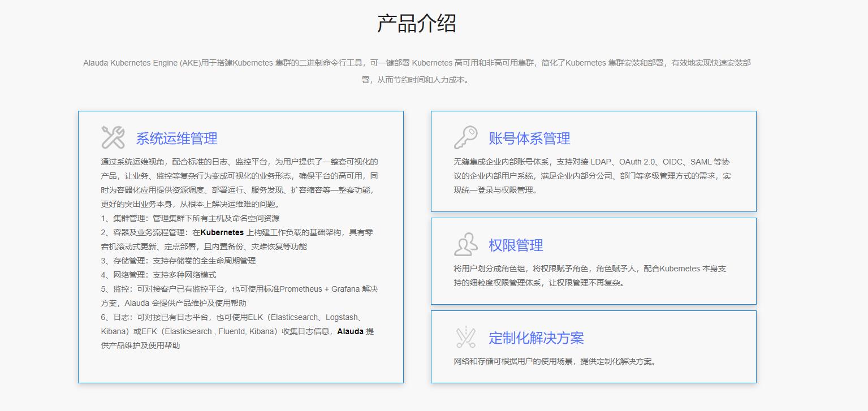Click the line starting 将用户划分成角色组
The width and height of the screenshot is (868, 411).
tap(590, 269)
